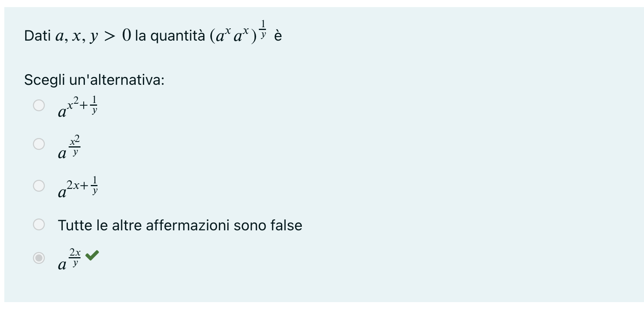Click the green correct-answer checkmark icon
This screenshot has height=310, width=644.
[x=92, y=256]
